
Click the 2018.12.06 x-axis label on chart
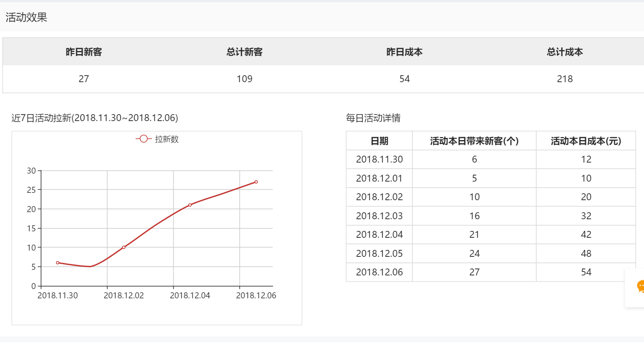pos(256,296)
